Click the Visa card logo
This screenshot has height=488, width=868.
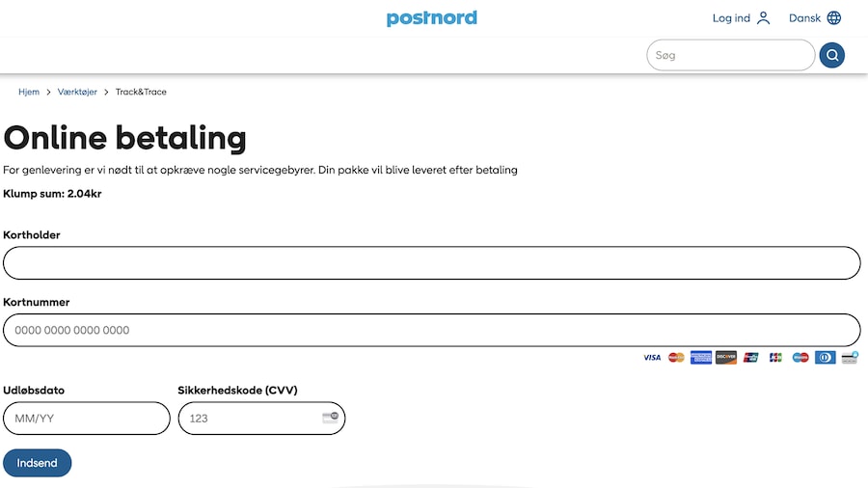click(652, 358)
